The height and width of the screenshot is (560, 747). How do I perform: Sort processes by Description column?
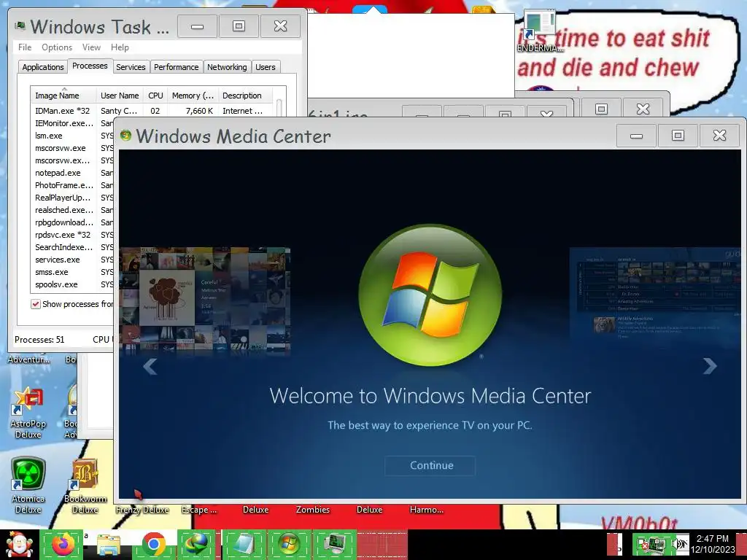(x=245, y=96)
